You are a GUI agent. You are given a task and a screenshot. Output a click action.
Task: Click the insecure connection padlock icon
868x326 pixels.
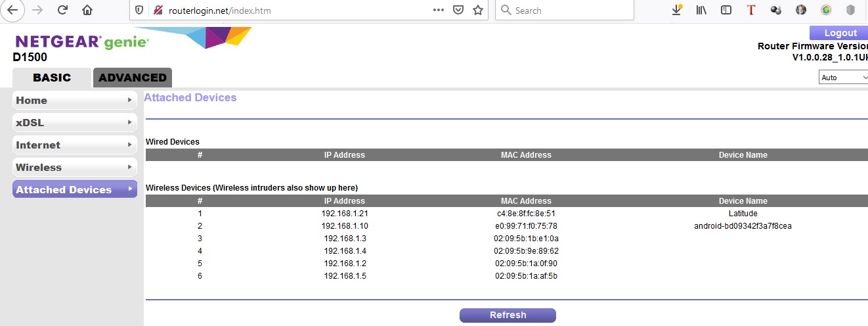[x=157, y=11]
